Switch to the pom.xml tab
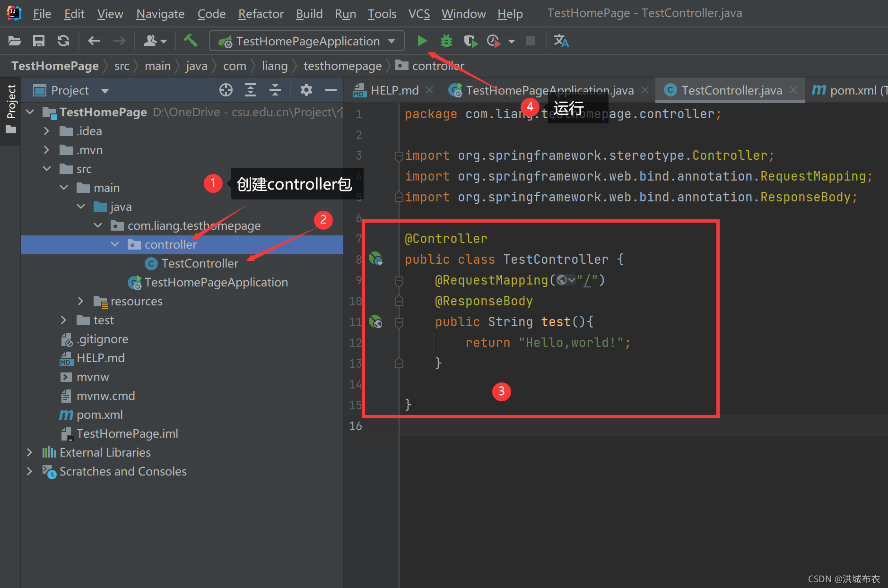 click(849, 90)
